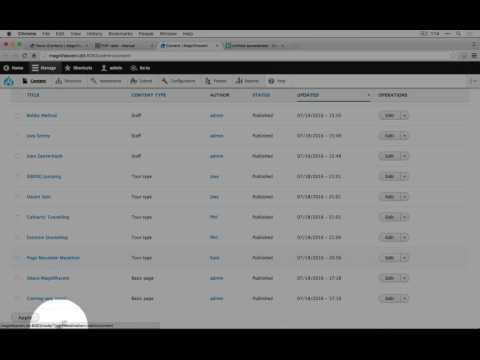This screenshot has height=360, width=480.
Task: Open the Magic Mountain Marathon title link
Action: [x=53, y=258]
